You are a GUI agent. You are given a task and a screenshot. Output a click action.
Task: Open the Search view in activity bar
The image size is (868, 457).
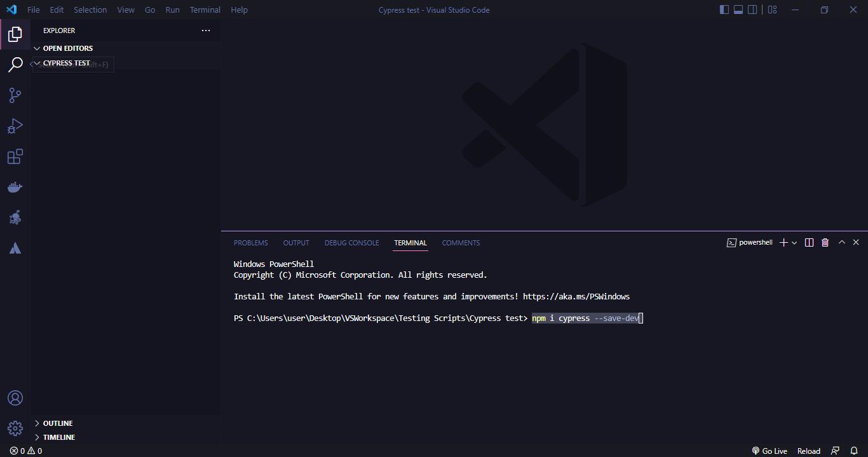15,65
